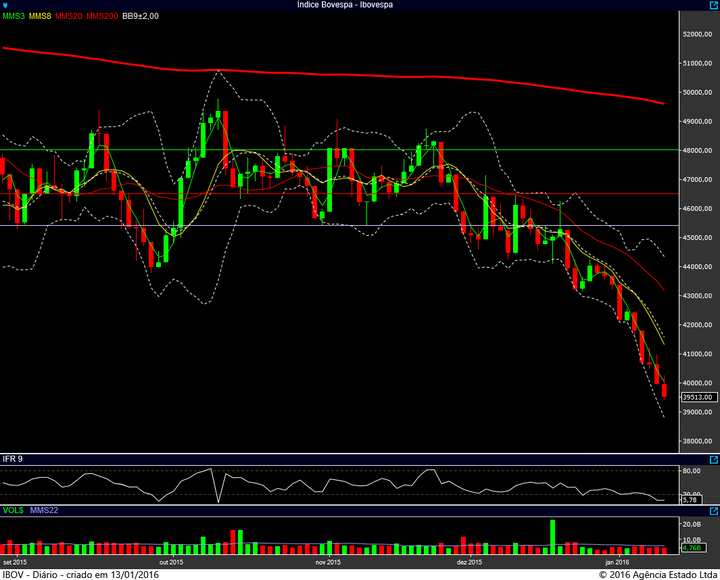Click the 45000,00 price axis label
Viewport: 720px width, 580px height.
(x=698, y=238)
